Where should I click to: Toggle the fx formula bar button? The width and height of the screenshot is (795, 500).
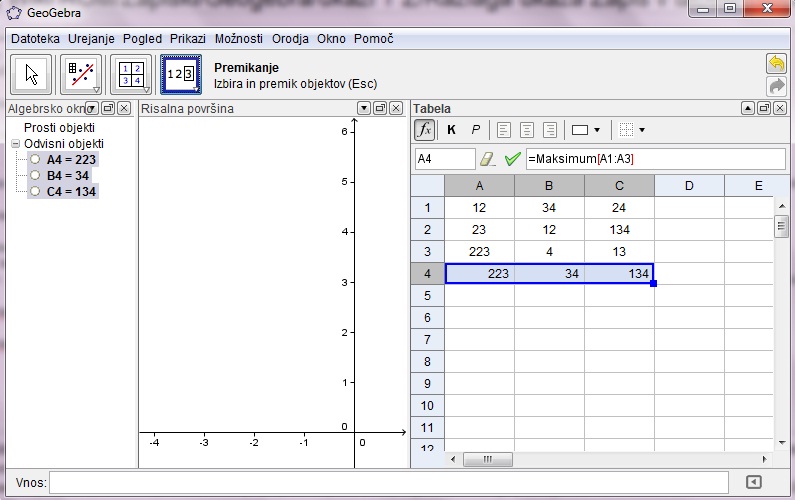(424, 130)
